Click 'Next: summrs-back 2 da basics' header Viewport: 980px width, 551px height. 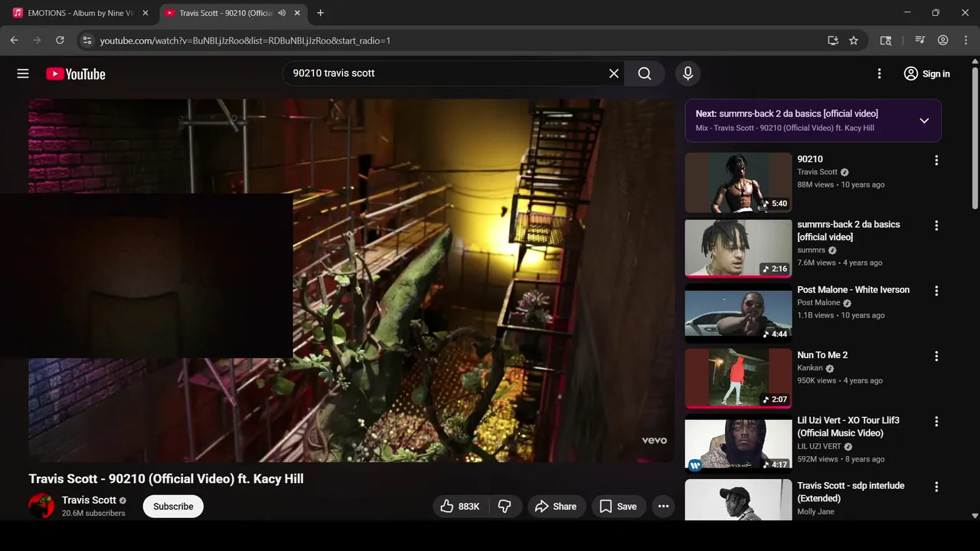point(786,113)
